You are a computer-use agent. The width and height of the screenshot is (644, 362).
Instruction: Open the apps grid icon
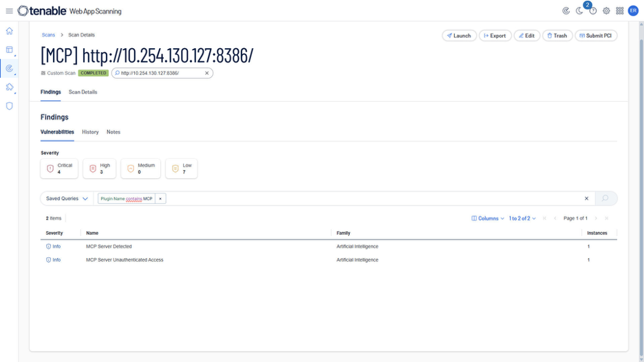620,11
